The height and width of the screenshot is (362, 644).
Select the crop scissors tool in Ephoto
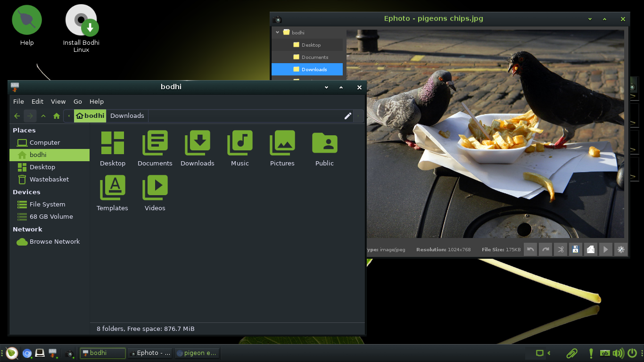[x=561, y=249]
